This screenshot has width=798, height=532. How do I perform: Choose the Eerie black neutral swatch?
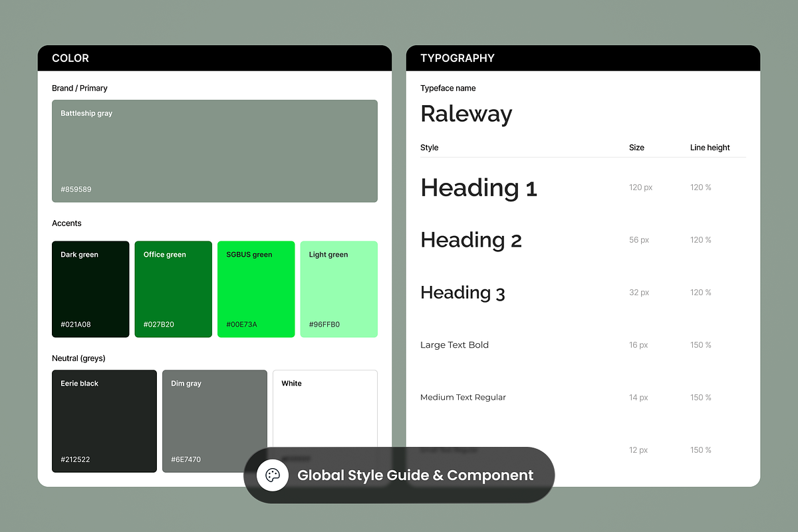[x=104, y=421]
